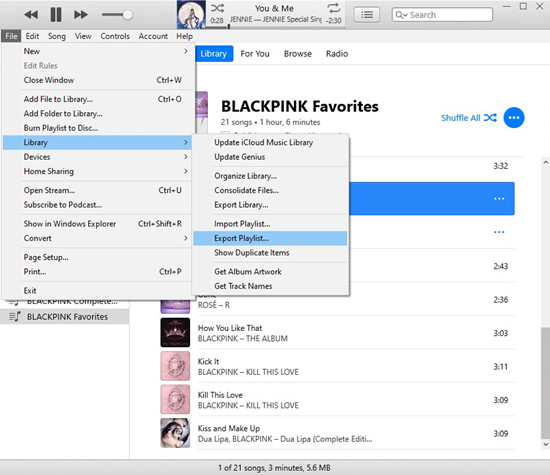Select BLACKPINK Favorites playlist in sidebar
550x475 pixels.
(x=65, y=317)
